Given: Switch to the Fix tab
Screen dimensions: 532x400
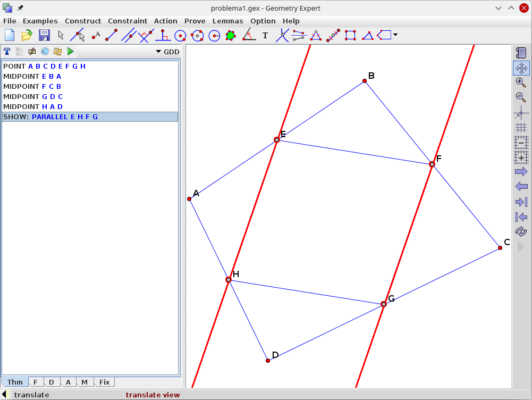Looking at the screenshot, I should pyautogui.click(x=104, y=382).
